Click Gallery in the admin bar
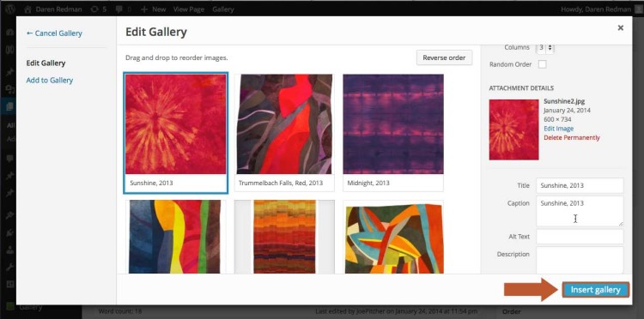644x319 pixels. point(223,9)
